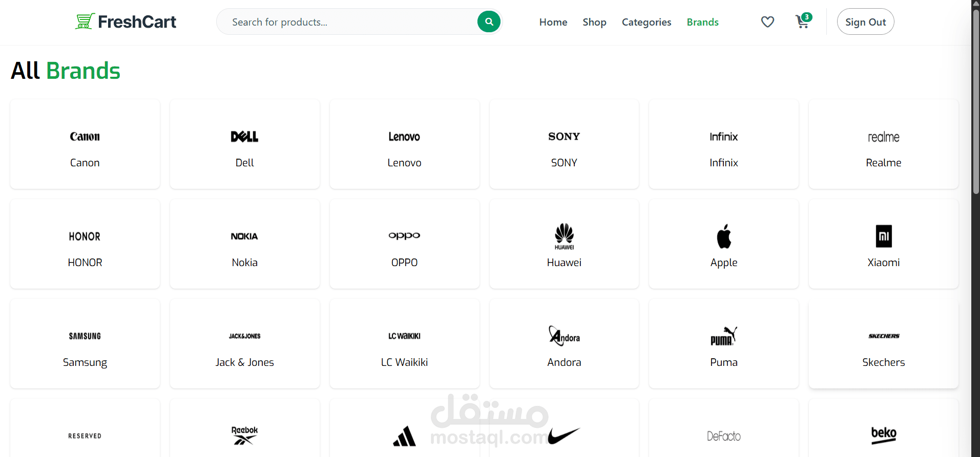Select the Lenovo brand logo
980x457 pixels.
point(404,137)
